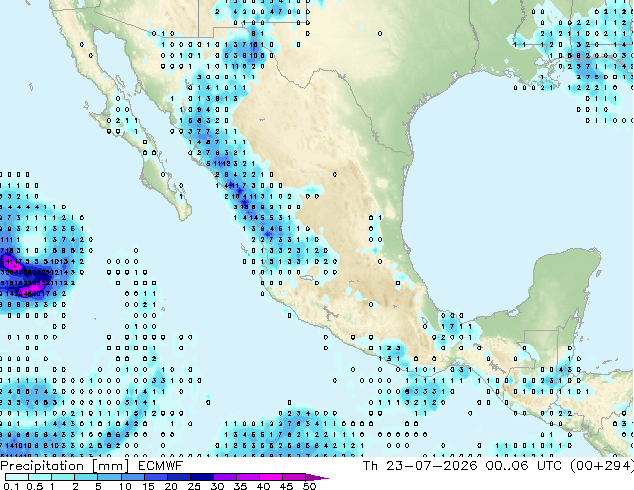The image size is (634, 490).
Task: Click the 20–25 mm legend color swatch
Action: (x=179, y=477)
